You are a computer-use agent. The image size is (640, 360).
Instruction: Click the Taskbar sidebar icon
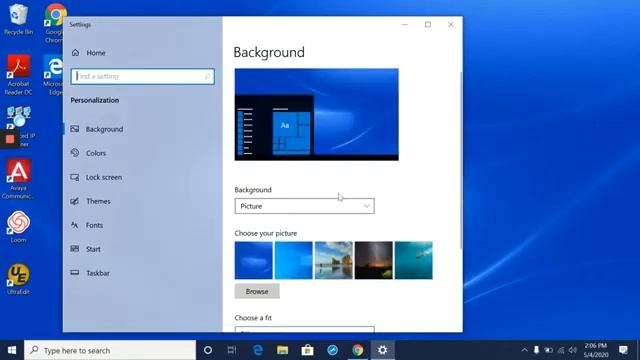pyautogui.click(x=75, y=273)
